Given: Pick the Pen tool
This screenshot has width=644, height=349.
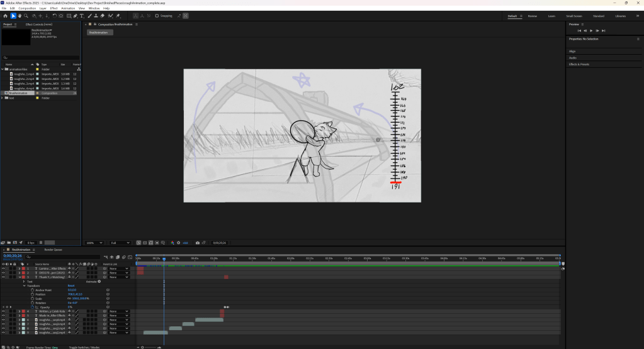Looking at the screenshot, I should click(75, 16).
